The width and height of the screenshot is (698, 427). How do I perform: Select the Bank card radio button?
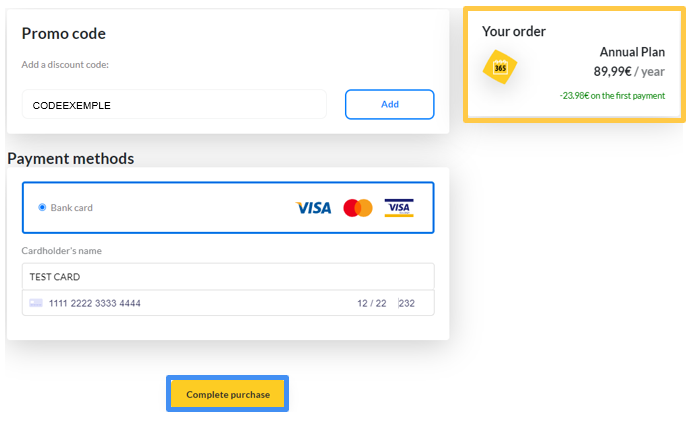(42, 207)
